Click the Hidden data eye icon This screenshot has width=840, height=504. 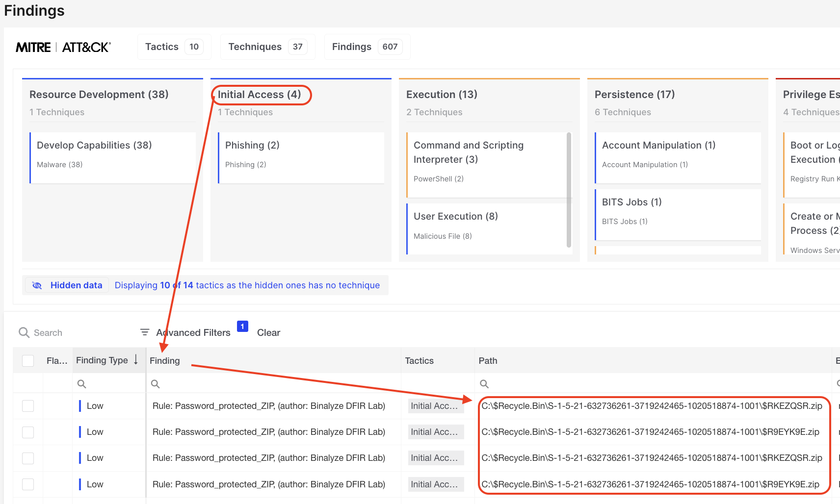coord(37,285)
